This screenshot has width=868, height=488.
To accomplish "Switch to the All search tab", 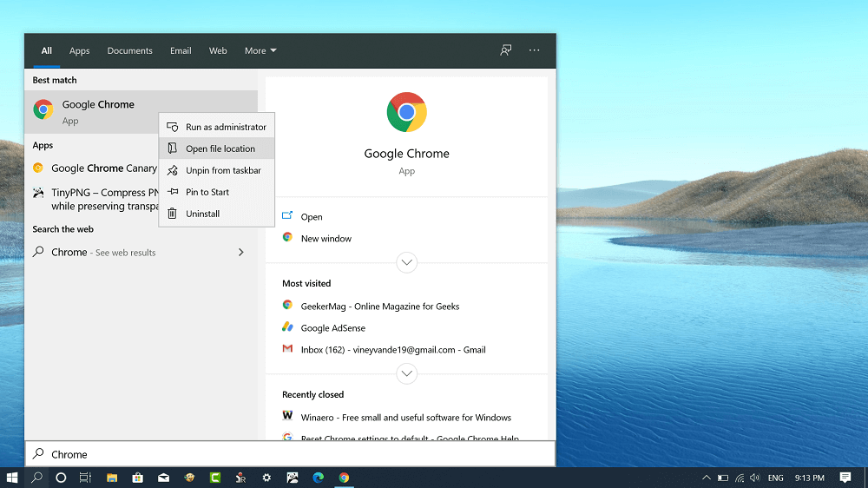I will (47, 50).
